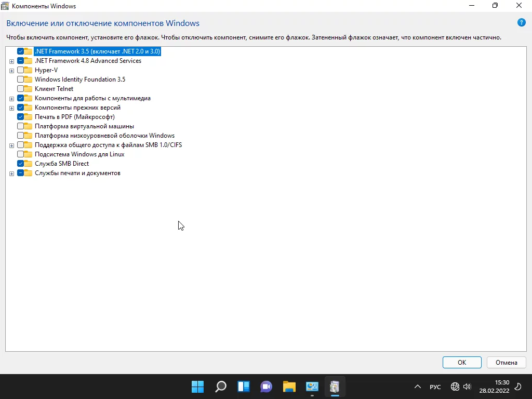The height and width of the screenshot is (399, 532).
Task: Open taskbar Search magnifier icon
Action: [220, 387]
